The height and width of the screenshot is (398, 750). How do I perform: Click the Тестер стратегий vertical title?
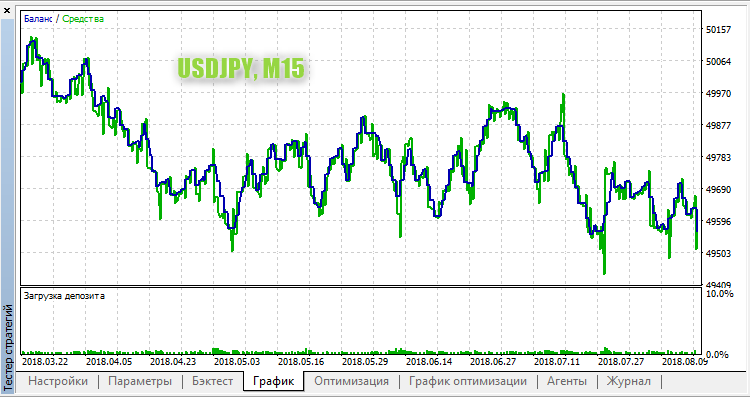point(8,349)
